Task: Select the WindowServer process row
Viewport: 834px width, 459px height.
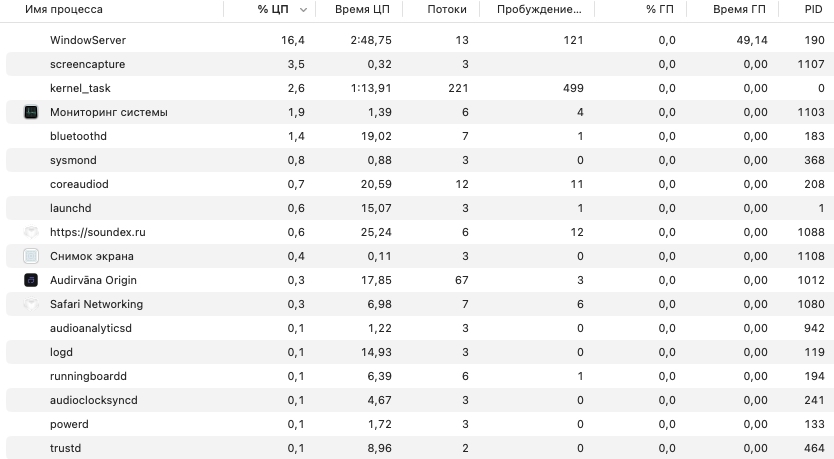Action: pyautogui.click(x=88, y=40)
